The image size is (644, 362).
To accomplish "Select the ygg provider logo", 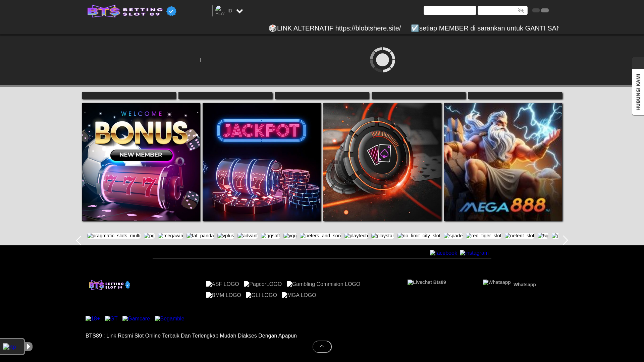I will pyautogui.click(x=290, y=236).
